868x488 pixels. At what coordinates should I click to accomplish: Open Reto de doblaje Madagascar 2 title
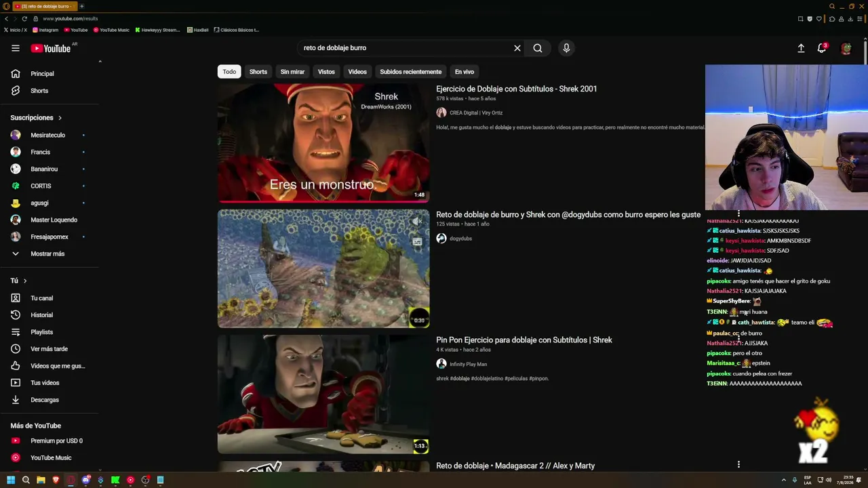pyautogui.click(x=515, y=466)
